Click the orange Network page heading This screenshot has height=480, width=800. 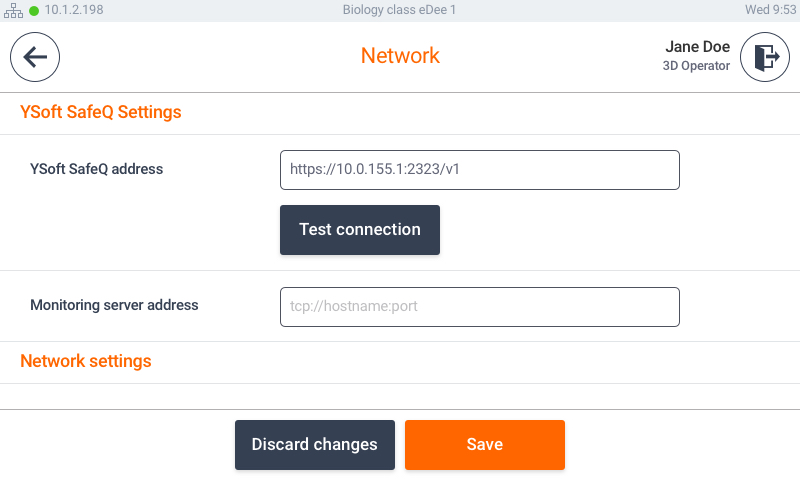click(x=400, y=56)
